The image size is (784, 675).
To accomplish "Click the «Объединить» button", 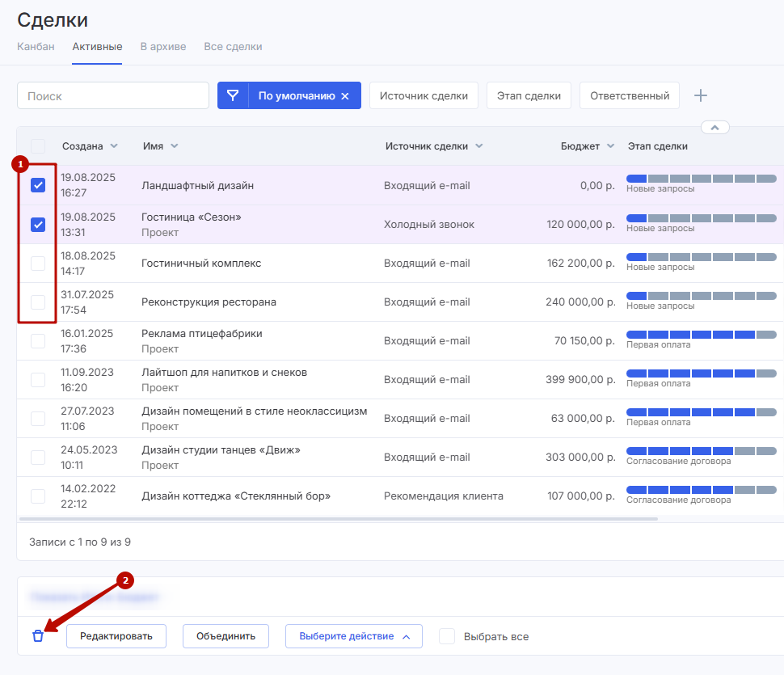I will point(226,636).
